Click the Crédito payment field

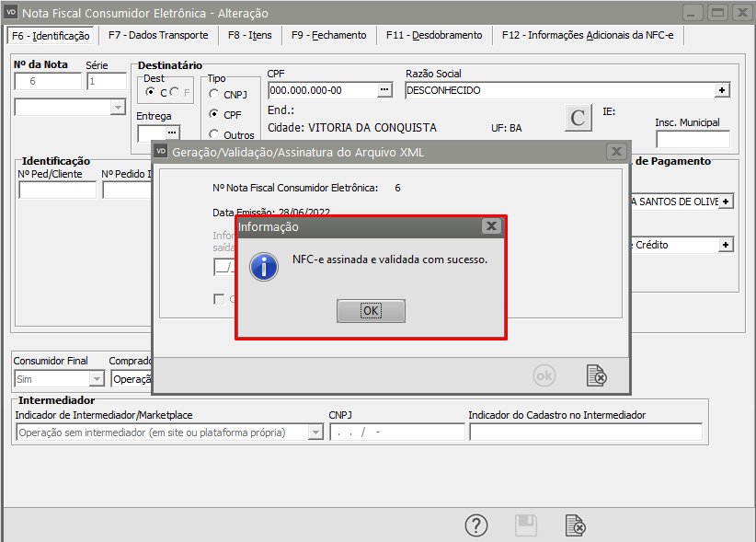675,245
